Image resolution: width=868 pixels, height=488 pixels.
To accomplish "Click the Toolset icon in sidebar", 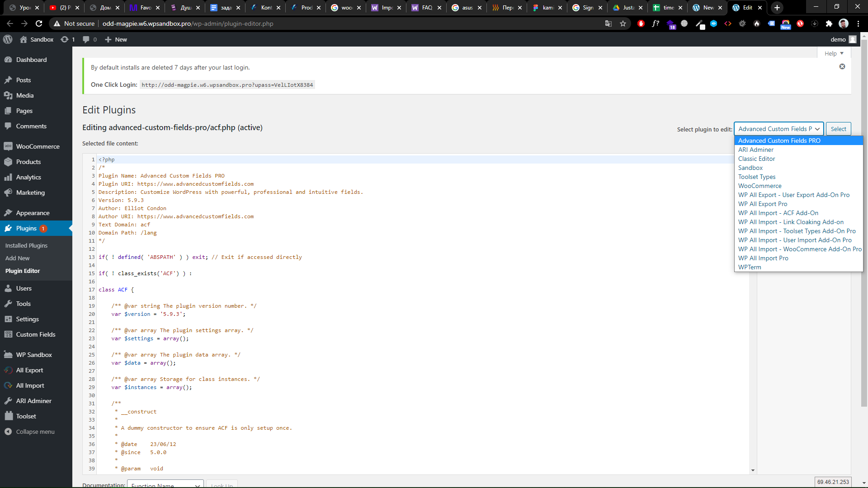I will click(x=8, y=416).
